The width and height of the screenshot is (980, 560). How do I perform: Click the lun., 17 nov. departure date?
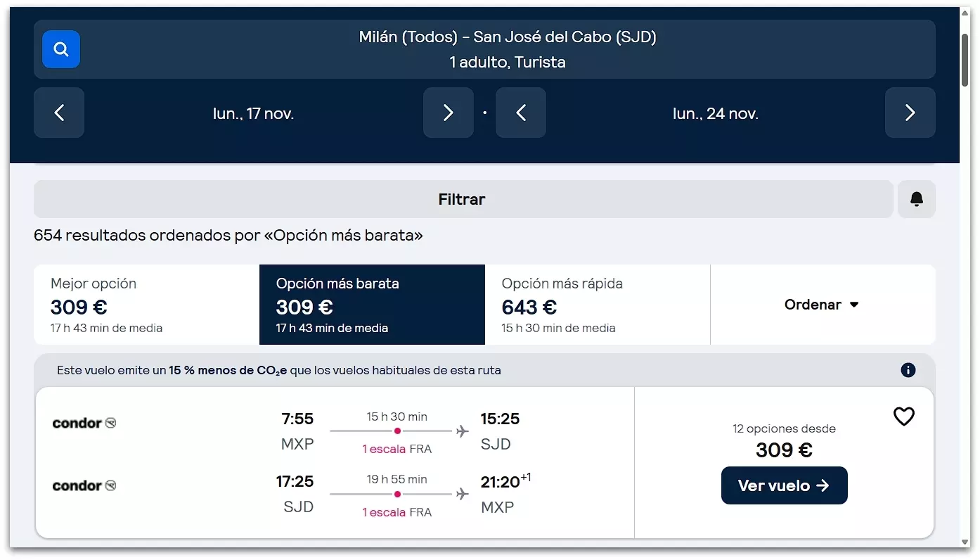[253, 113]
